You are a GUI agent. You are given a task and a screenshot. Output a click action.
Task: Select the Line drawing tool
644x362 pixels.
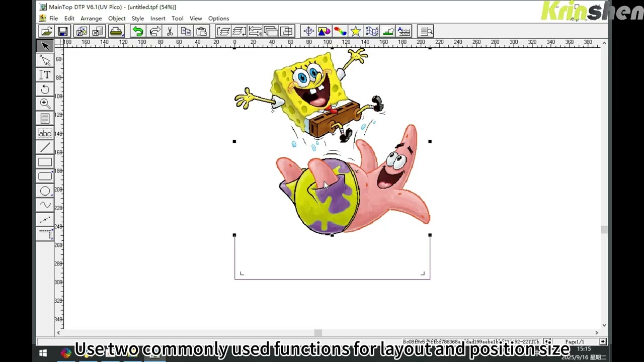45,147
